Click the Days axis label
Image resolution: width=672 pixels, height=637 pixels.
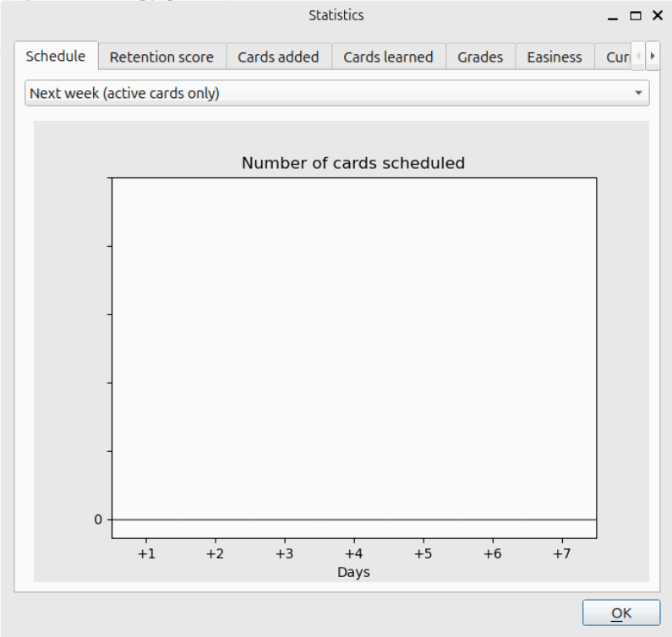pyautogui.click(x=353, y=572)
